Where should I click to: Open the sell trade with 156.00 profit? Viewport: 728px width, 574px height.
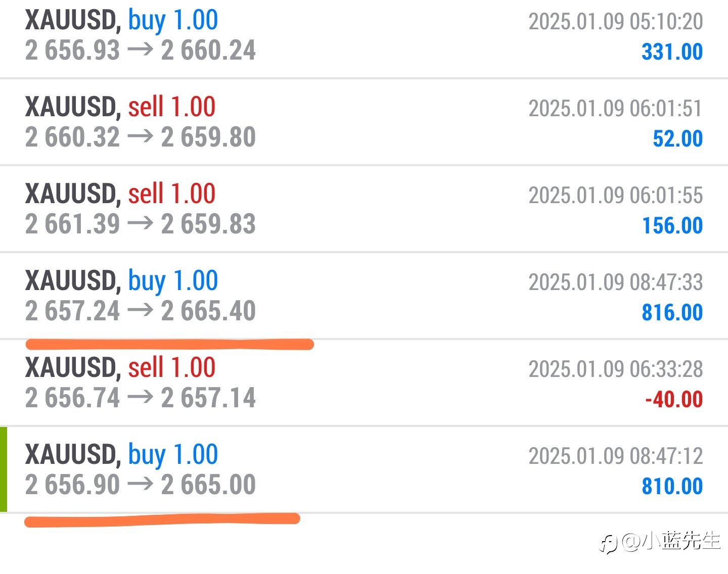pos(364,209)
